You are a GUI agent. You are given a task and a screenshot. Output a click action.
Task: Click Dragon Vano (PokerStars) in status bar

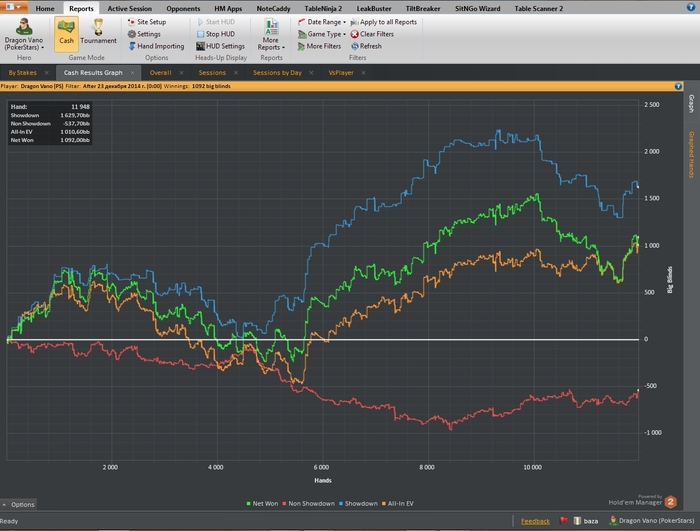tap(652, 521)
